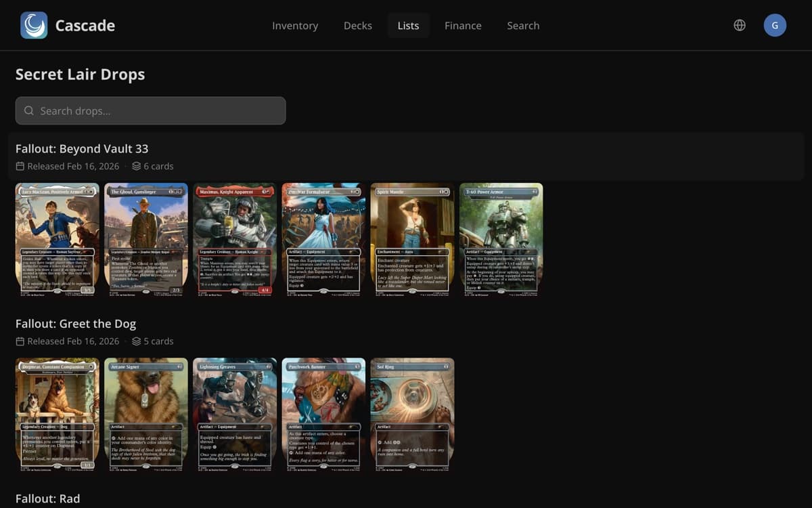Go to the Finance section

pyautogui.click(x=463, y=25)
